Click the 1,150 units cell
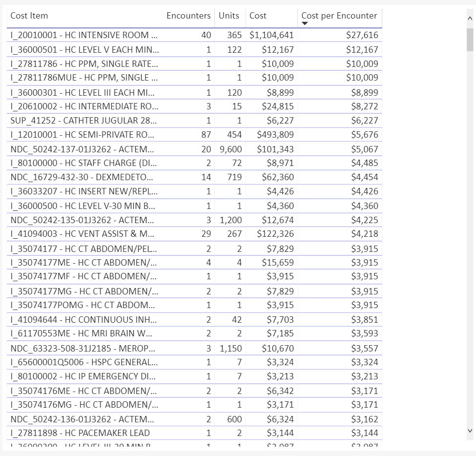 [231, 348]
